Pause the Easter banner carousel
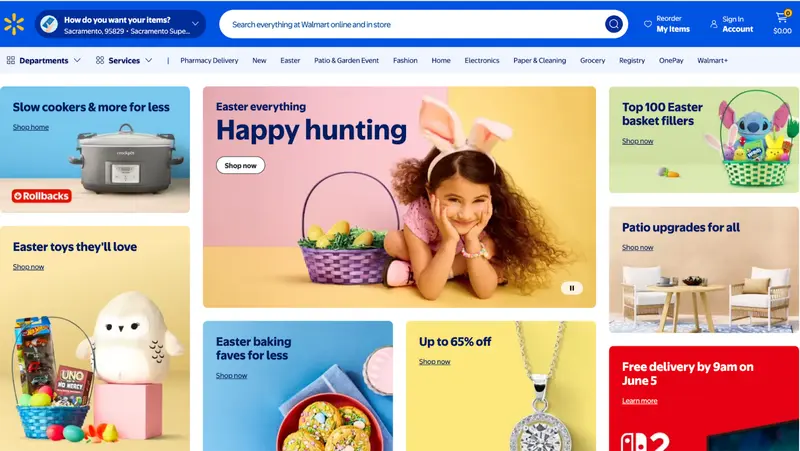 click(x=571, y=288)
